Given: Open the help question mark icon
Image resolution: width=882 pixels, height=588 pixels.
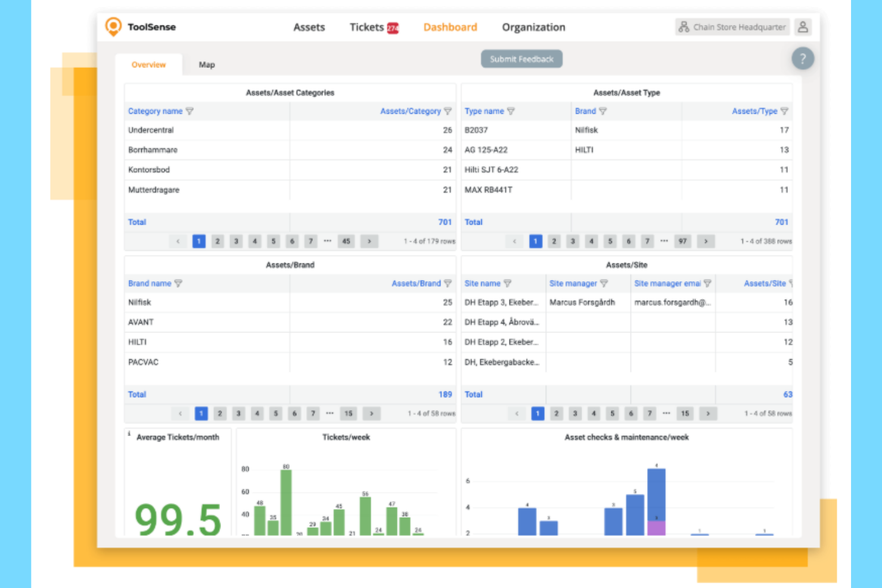Looking at the screenshot, I should pos(802,58).
